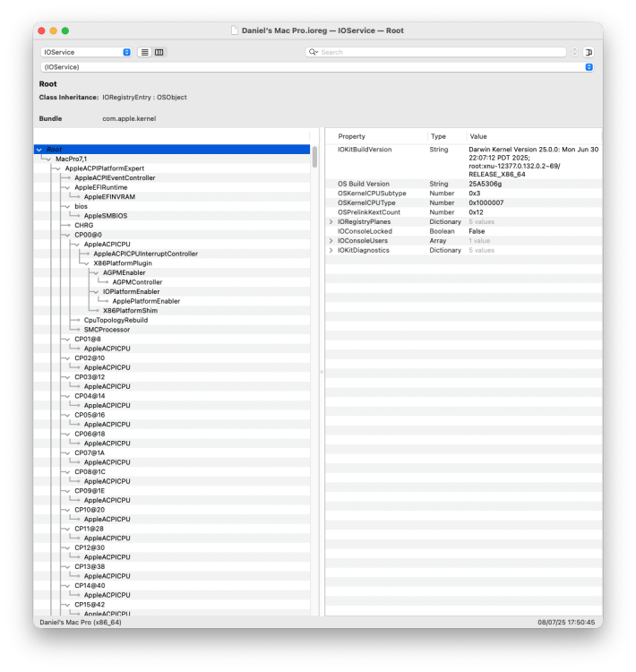Select the CHRG entry
The height and width of the screenshot is (672, 636).
click(x=83, y=226)
